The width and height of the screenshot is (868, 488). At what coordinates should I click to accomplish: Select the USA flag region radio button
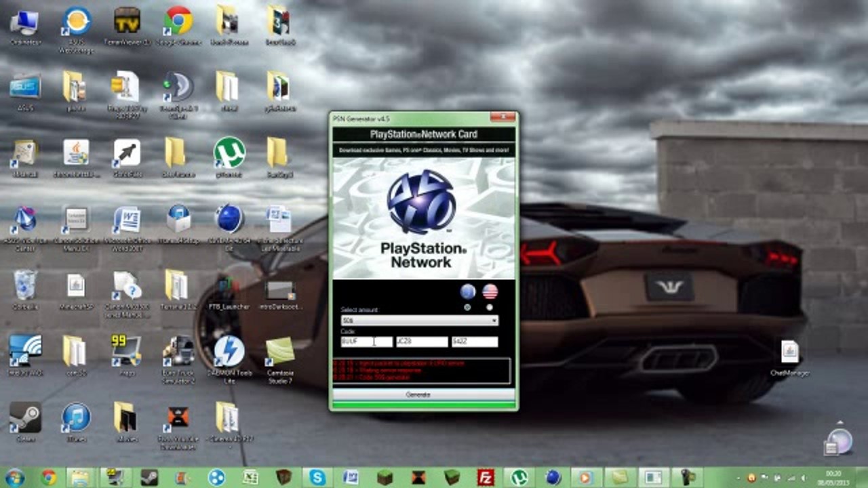point(490,307)
